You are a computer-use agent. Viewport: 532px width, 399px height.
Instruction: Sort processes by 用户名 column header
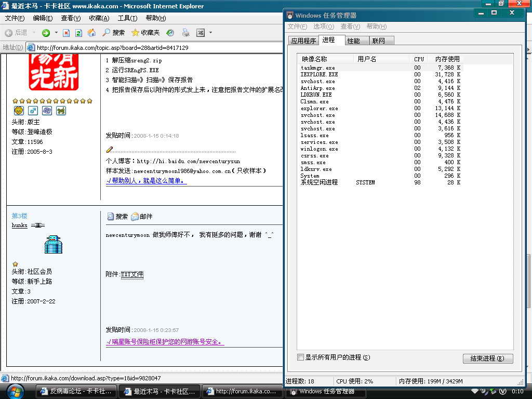[x=381, y=59]
